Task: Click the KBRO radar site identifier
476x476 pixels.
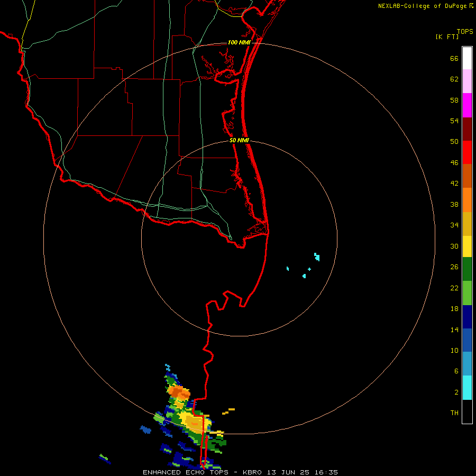Action: click(253, 472)
